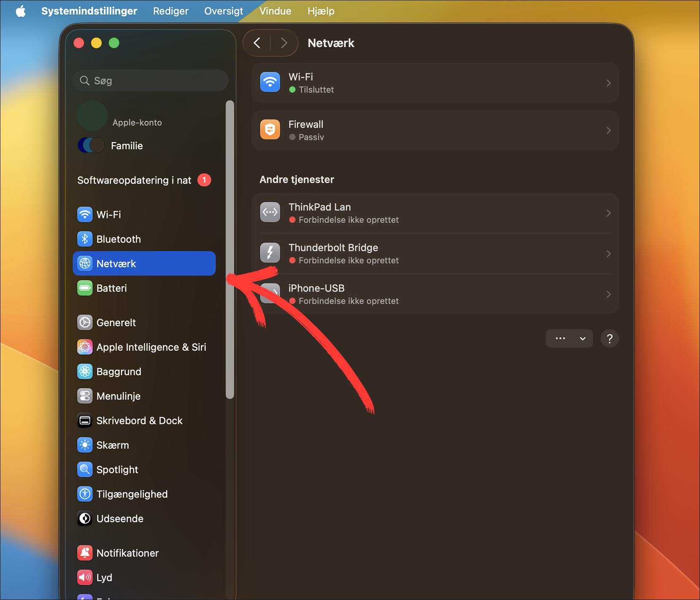Open the Systemindstillinger menu
This screenshot has width=700, height=600.
89,11
